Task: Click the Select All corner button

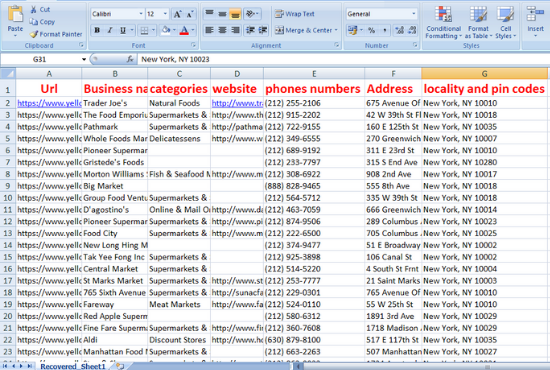Action: click(8, 73)
